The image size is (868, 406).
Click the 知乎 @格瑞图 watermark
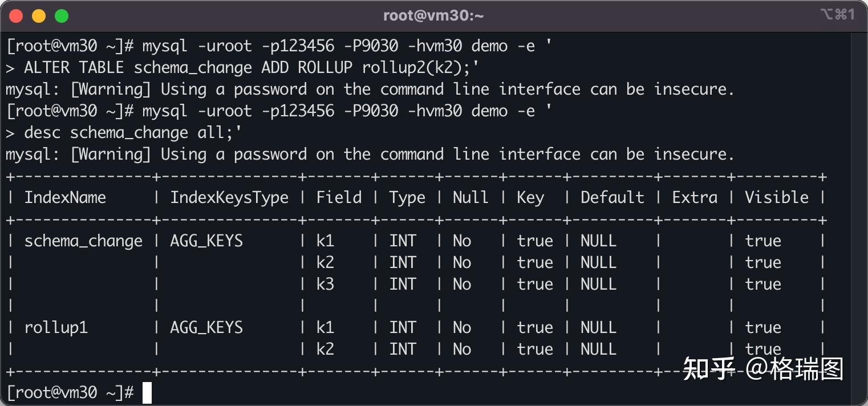coord(762,369)
